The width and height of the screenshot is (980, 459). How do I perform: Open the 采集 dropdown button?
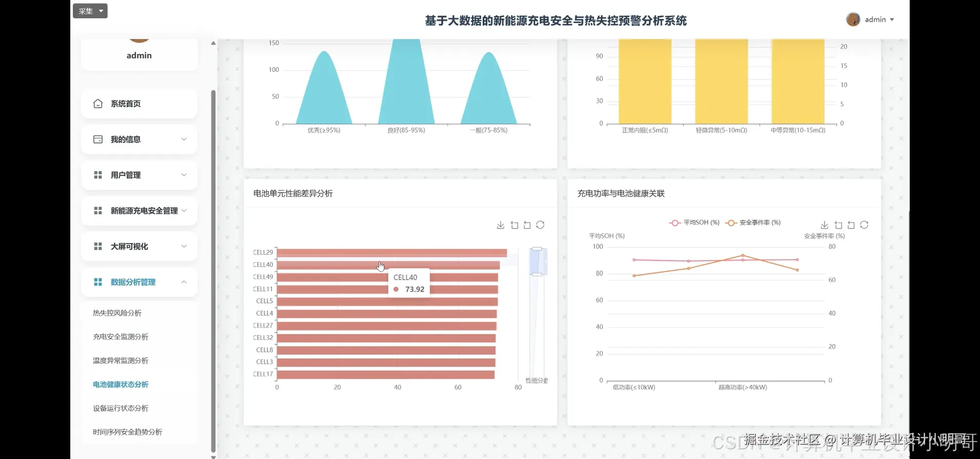pos(90,11)
